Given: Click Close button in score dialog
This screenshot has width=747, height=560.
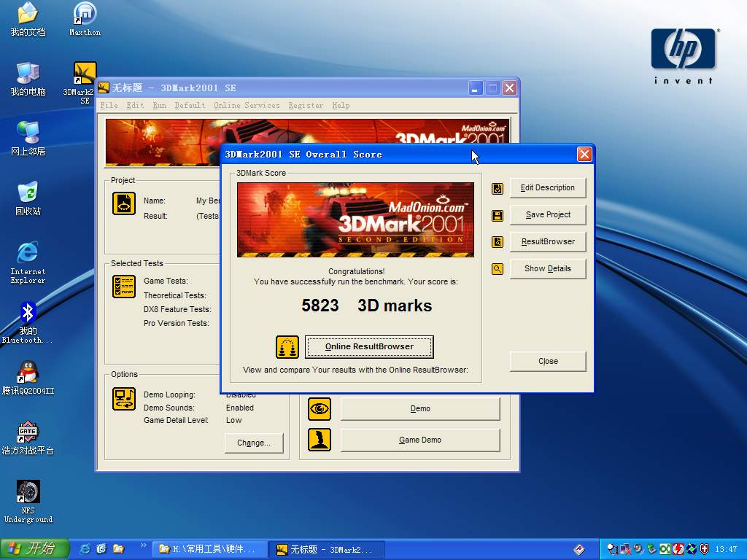Looking at the screenshot, I should (x=548, y=361).
